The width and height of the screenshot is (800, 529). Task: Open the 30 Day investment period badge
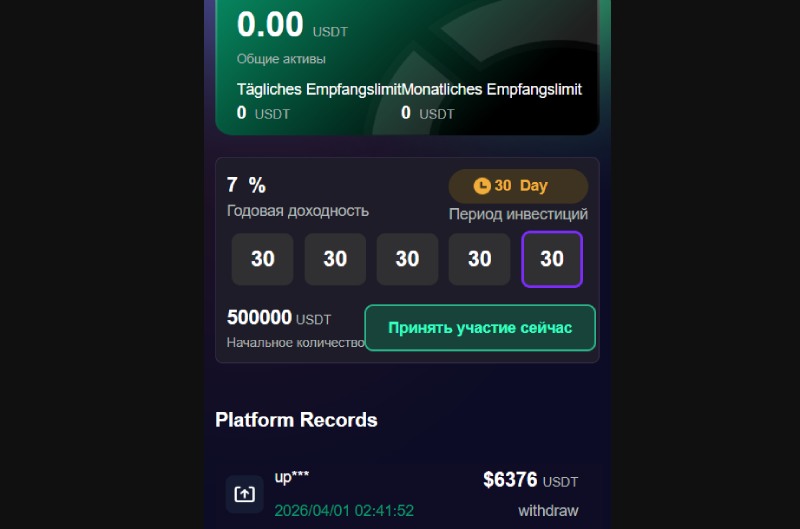pos(518,186)
